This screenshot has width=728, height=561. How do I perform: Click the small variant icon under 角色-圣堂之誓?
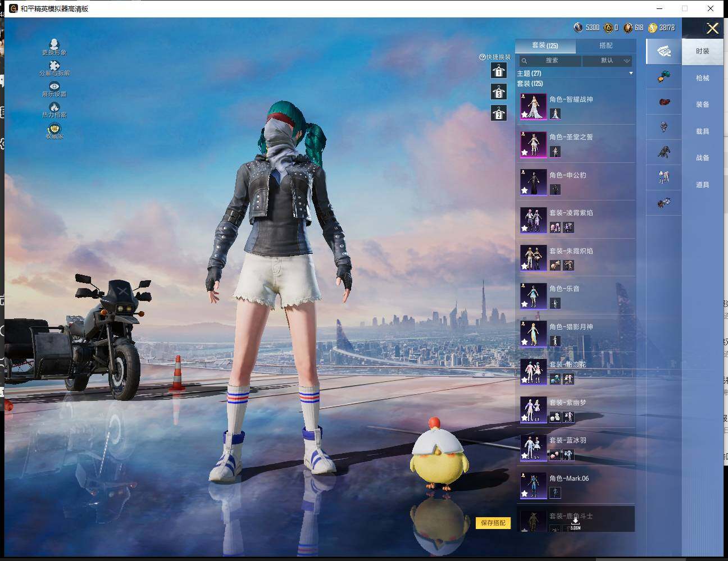[x=555, y=152]
